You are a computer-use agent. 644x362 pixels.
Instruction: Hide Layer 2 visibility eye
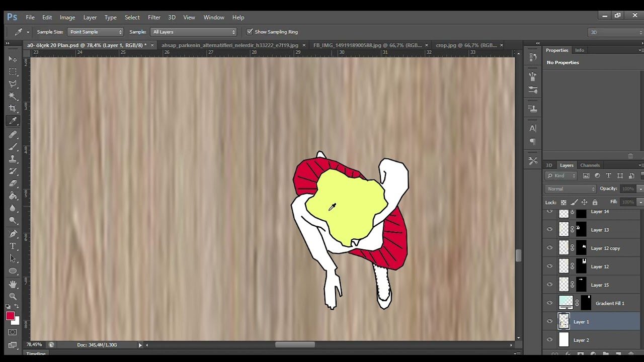pyautogui.click(x=549, y=340)
